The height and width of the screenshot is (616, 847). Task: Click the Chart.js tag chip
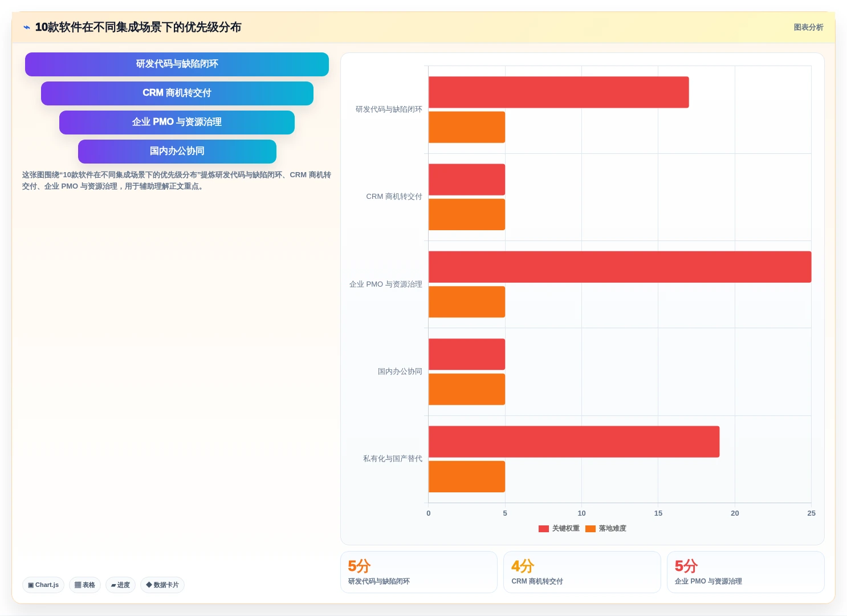point(43,585)
